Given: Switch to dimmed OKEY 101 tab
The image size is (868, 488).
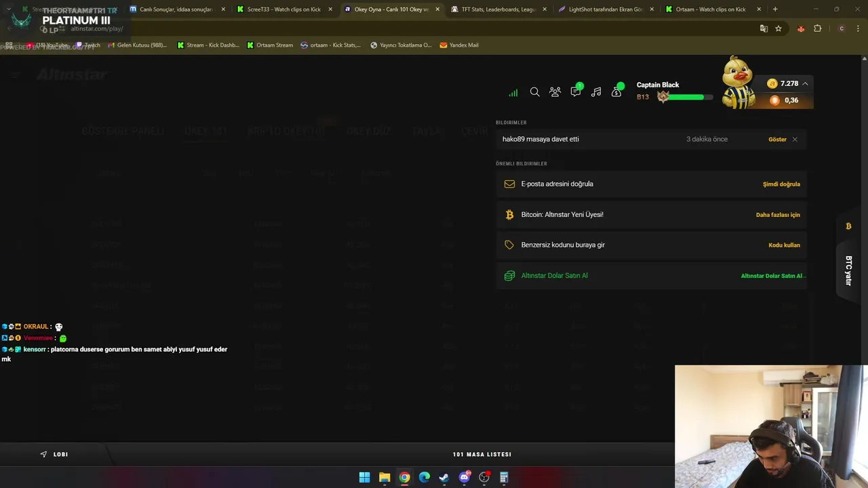Looking at the screenshot, I should 206,131.
